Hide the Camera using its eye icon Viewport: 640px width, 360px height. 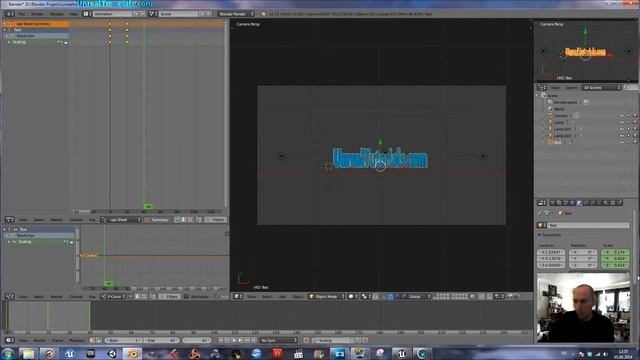coord(622,116)
